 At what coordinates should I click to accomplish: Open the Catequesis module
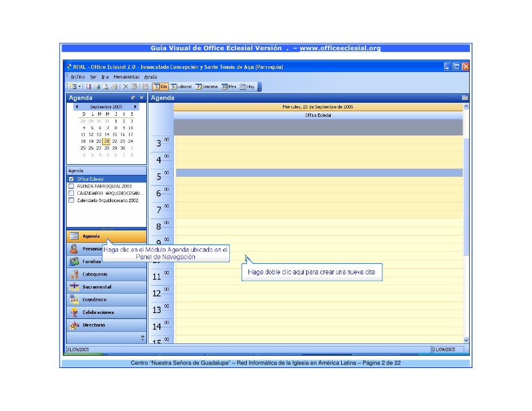pyautogui.click(x=107, y=274)
